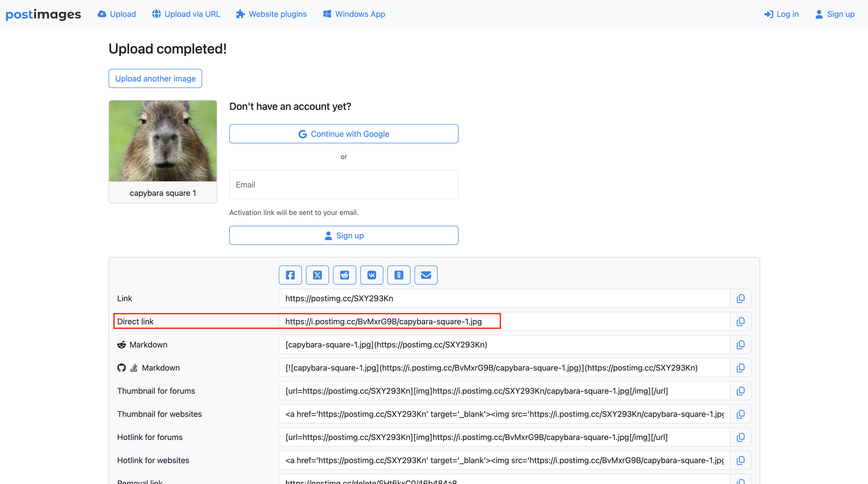868x484 pixels.
Task: Click Log in link
Action: (x=782, y=14)
